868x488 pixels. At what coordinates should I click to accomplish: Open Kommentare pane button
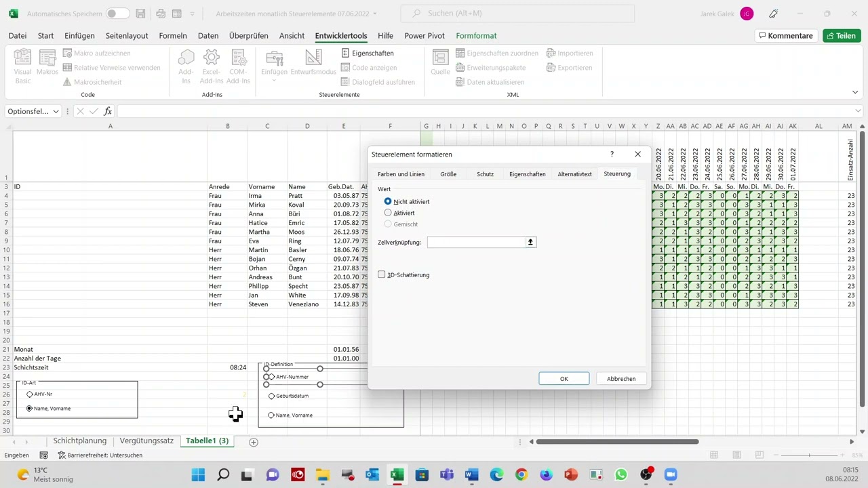click(786, 36)
